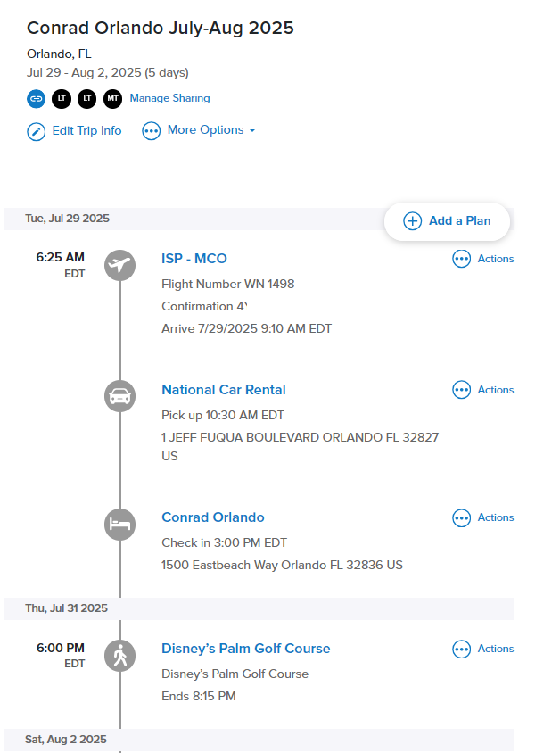Open Actions menu for Disney's Palm Golf Course
Image resolution: width=560 pixels, height=753 pixels.
pos(483,649)
